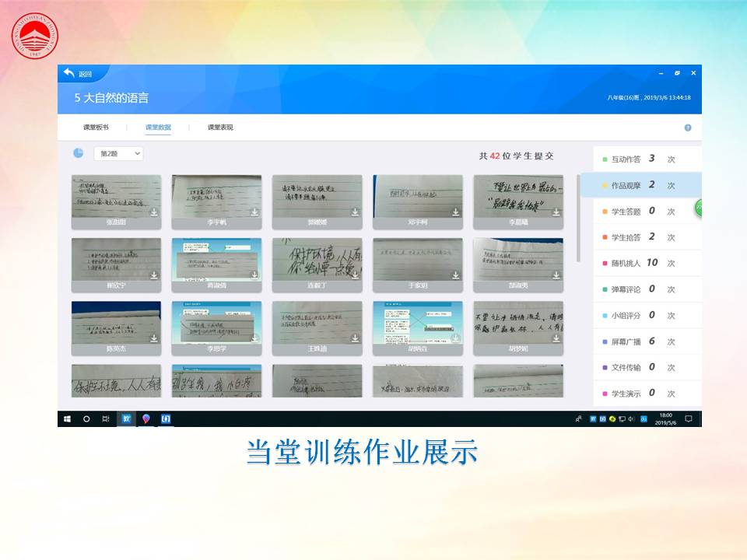Screen dimensions: 747x560
Task: Select 互动作答 in the right panel
Action: point(626,159)
